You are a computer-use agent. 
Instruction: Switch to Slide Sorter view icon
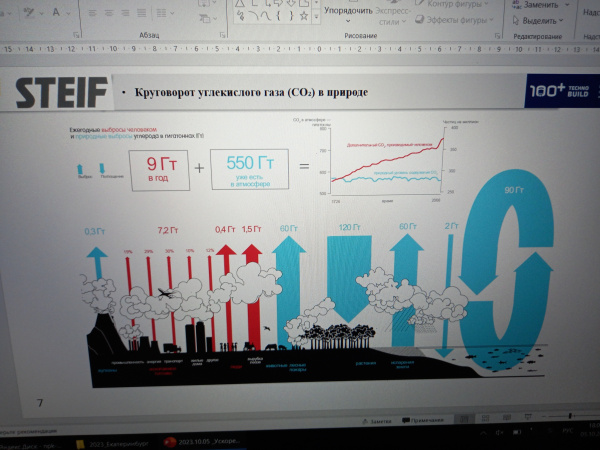[x=485, y=418]
